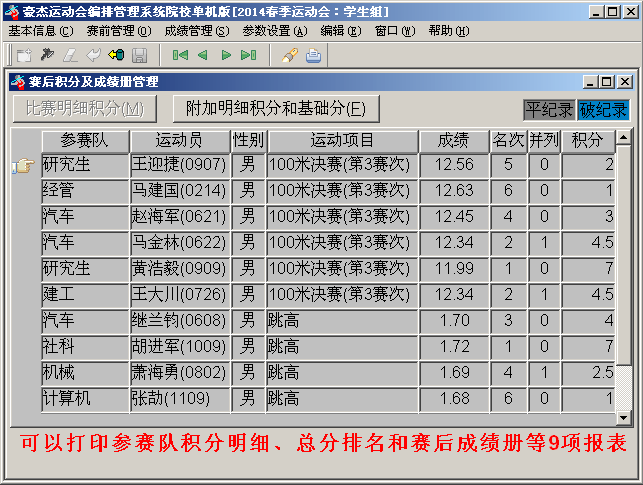Click the 运动项目 column header
Screen dimensions: 643x485
(x=343, y=141)
